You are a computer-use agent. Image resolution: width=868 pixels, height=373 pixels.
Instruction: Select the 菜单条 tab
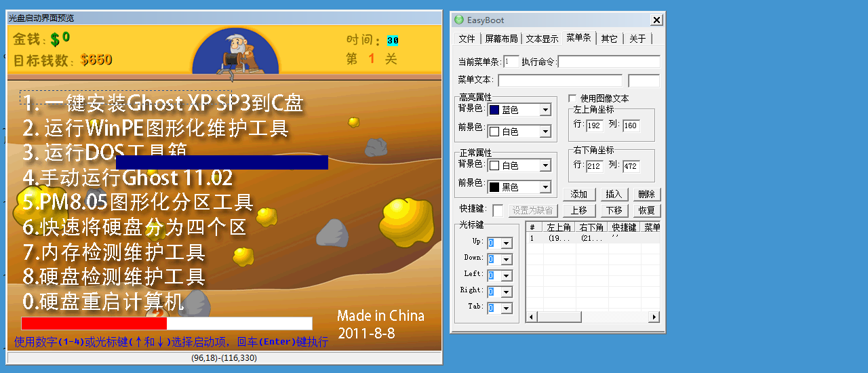[x=578, y=37]
